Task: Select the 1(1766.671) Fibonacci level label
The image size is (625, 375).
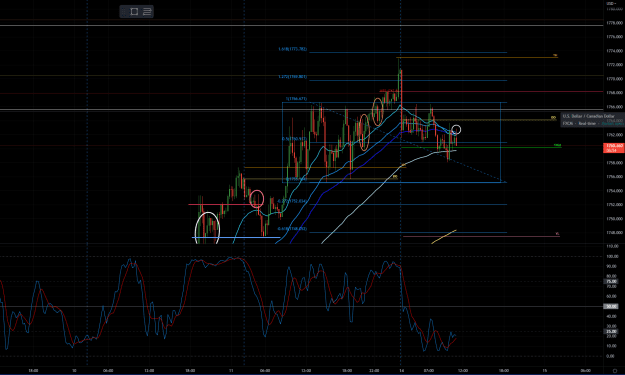Action: [x=296, y=98]
